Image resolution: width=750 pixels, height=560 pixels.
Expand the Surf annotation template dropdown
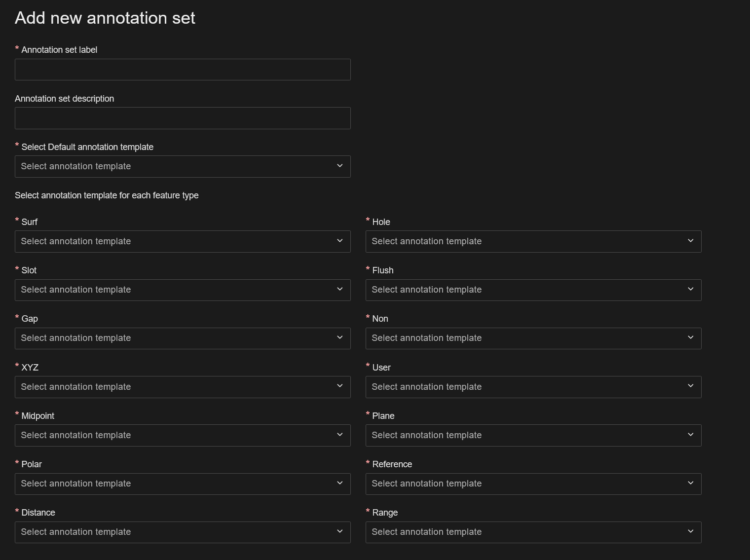pos(183,242)
